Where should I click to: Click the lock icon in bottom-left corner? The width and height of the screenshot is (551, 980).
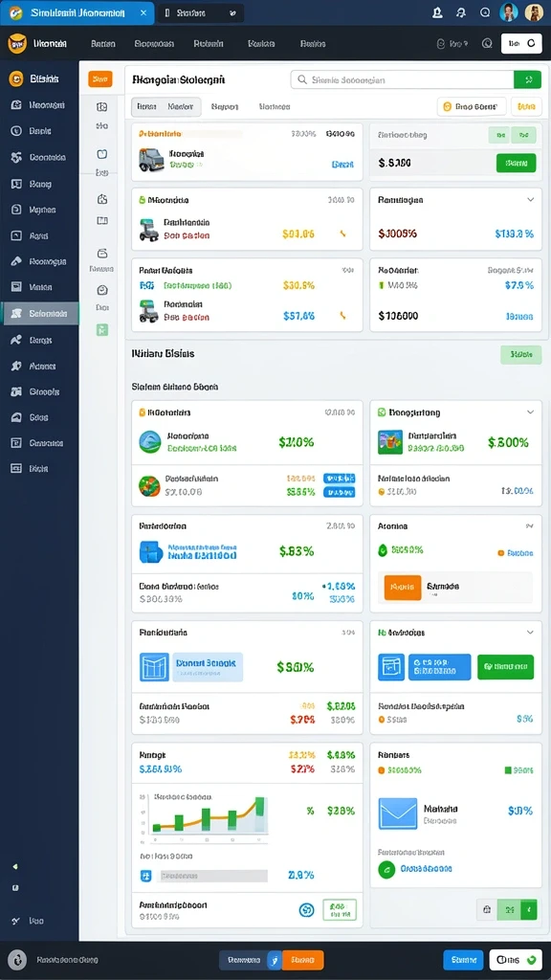(x=19, y=959)
